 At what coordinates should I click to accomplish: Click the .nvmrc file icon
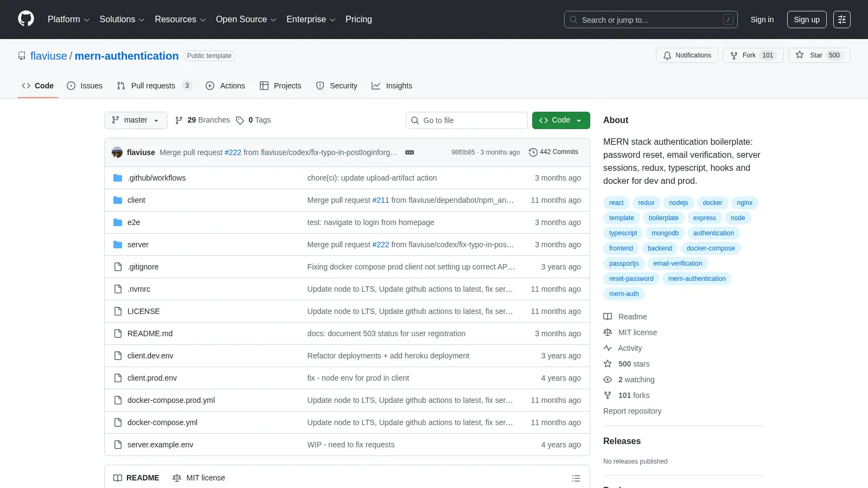click(x=118, y=289)
